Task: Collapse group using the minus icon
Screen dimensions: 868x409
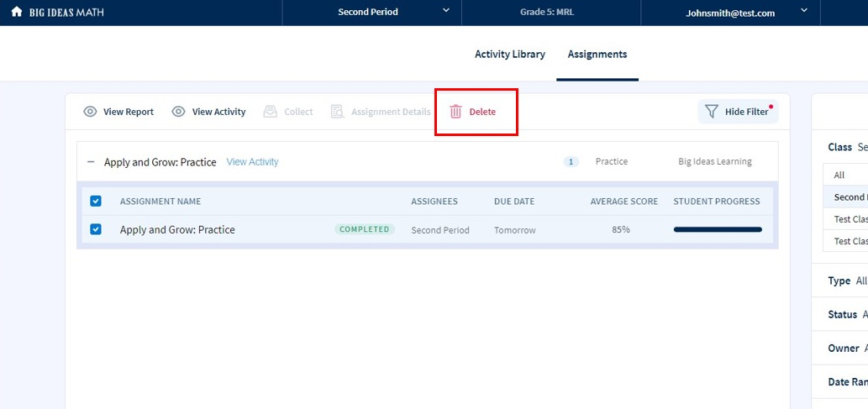Action: (x=91, y=162)
